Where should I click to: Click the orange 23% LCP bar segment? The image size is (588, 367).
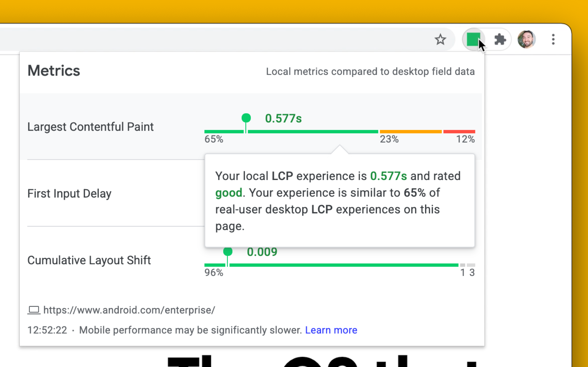coord(411,132)
